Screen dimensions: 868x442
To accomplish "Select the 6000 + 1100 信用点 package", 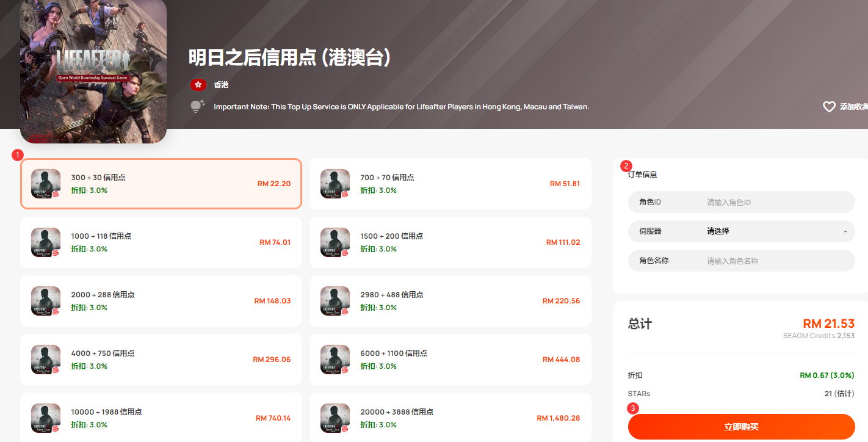I will pos(450,360).
